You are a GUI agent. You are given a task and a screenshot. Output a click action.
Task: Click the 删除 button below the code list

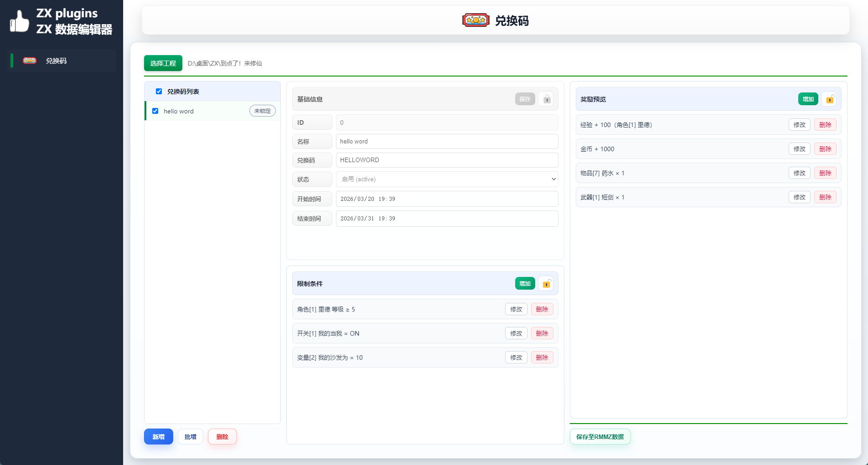click(222, 437)
